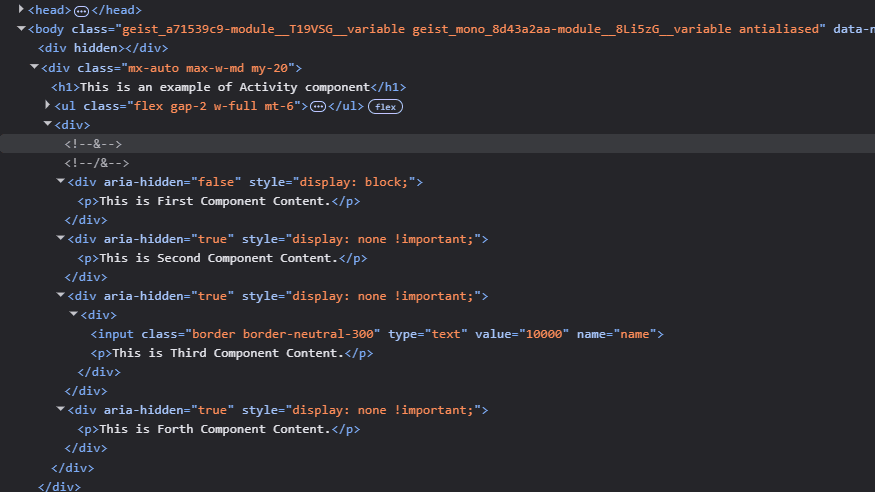
Task: Click the "display: block;" style attribute value
Action: pyautogui.click(x=356, y=182)
